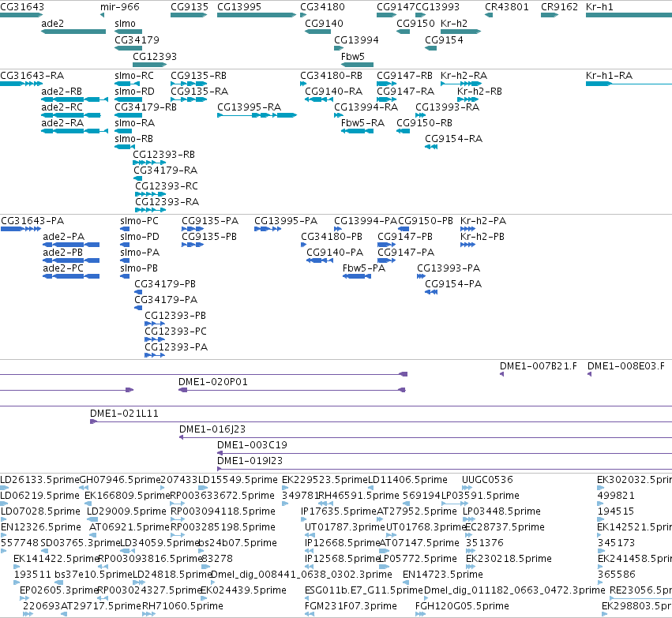
Task: Click the Fbw5-RA transcript glyph
Action: click(357, 131)
